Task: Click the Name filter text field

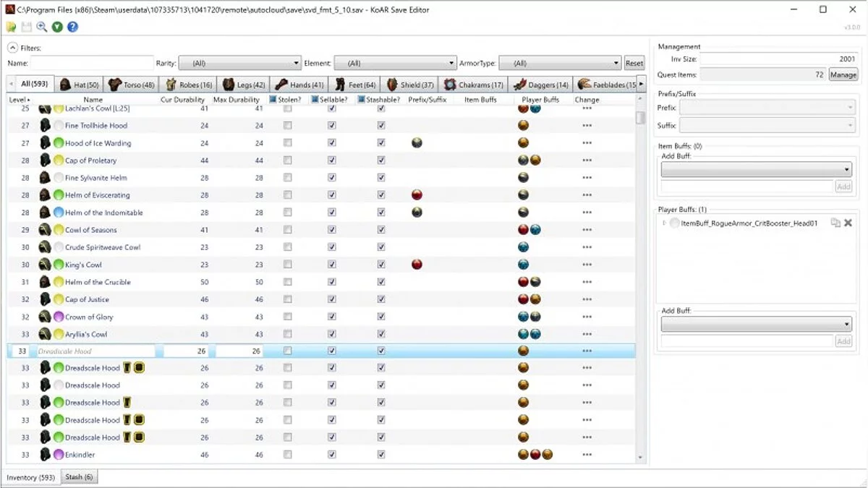Action: pyautogui.click(x=92, y=64)
